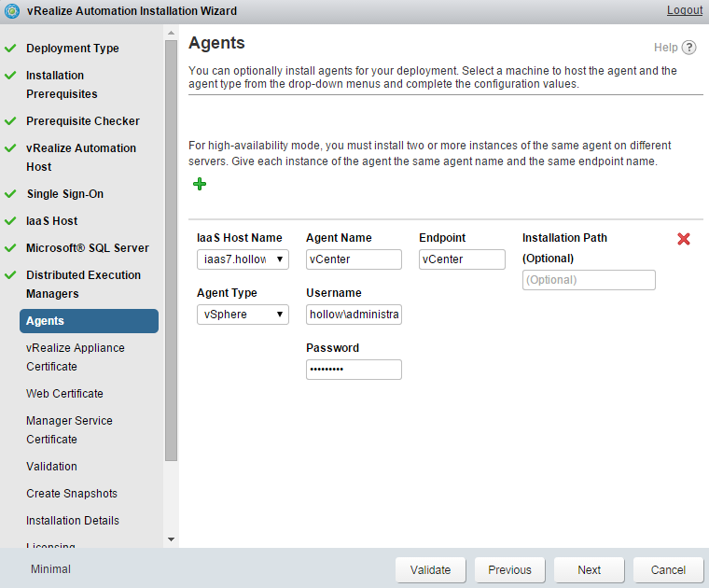Go to Microsoft SQL Server step
Screen dimensions: 709x588
pyautogui.click(x=87, y=248)
